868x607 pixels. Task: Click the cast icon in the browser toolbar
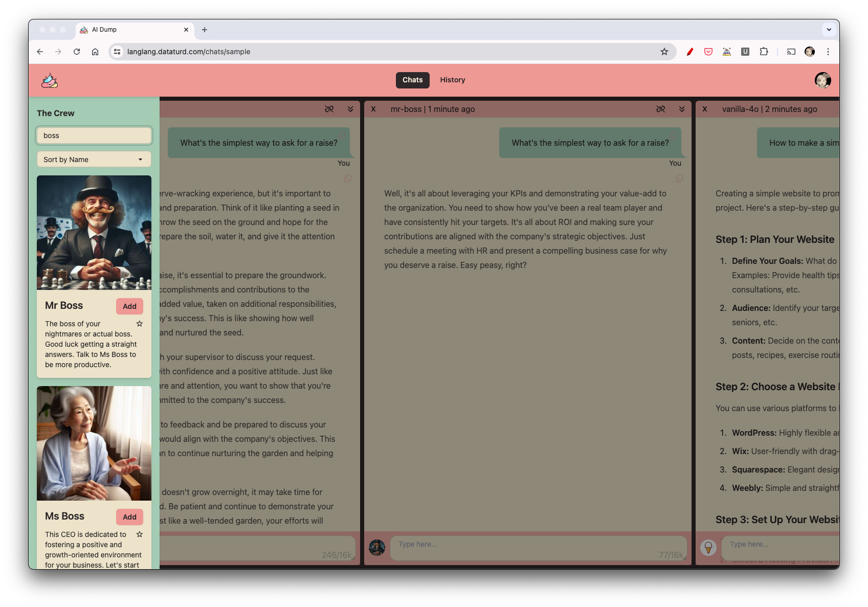(791, 52)
